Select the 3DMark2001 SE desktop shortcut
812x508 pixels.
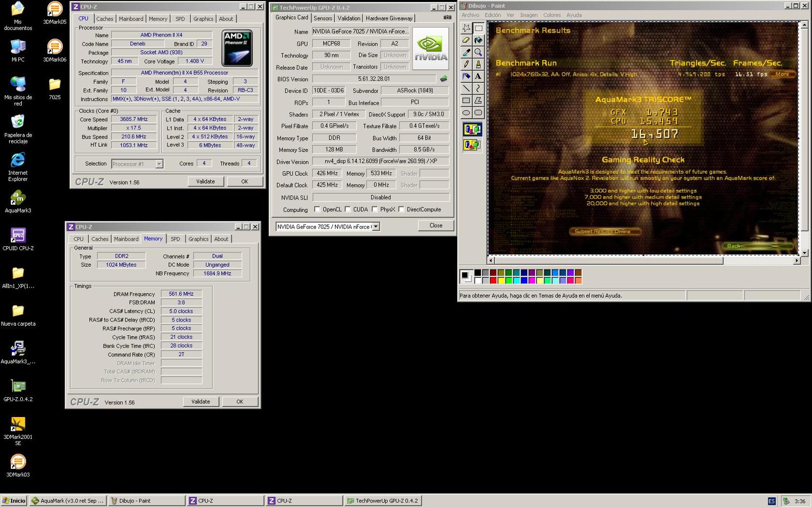18,431
